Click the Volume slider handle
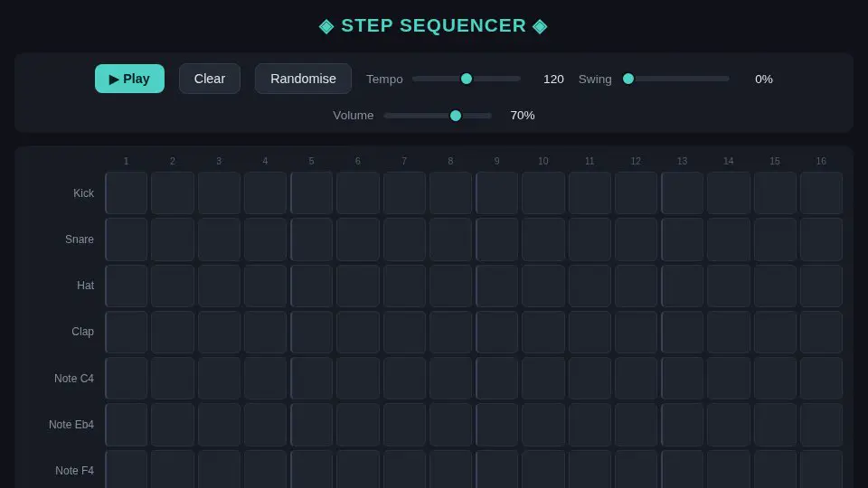868x488 pixels. (x=456, y=115)
